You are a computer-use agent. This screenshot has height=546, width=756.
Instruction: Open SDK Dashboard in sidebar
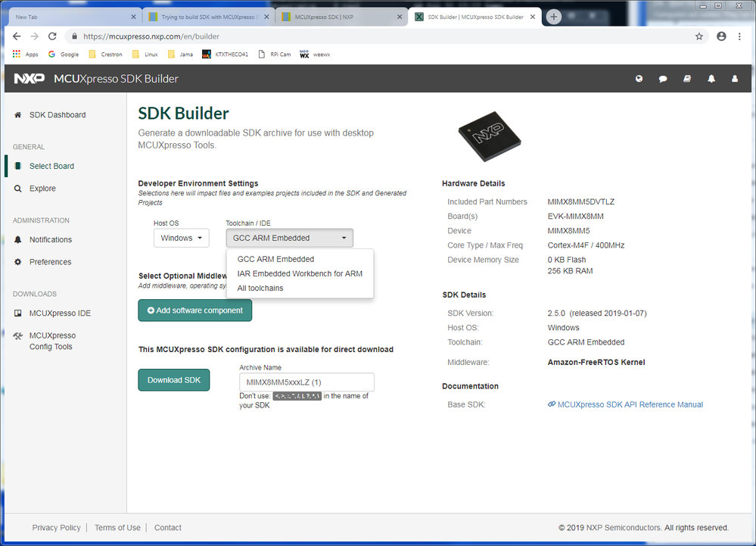point(58,115)
